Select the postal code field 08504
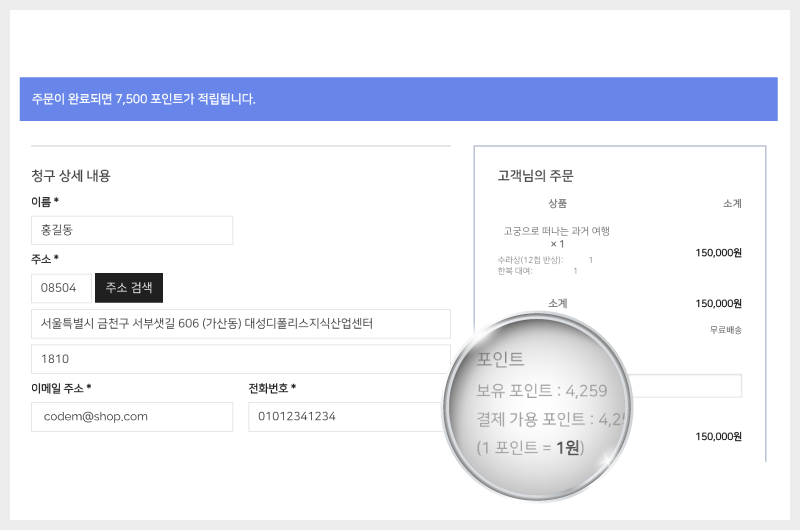 click(61, 288)
